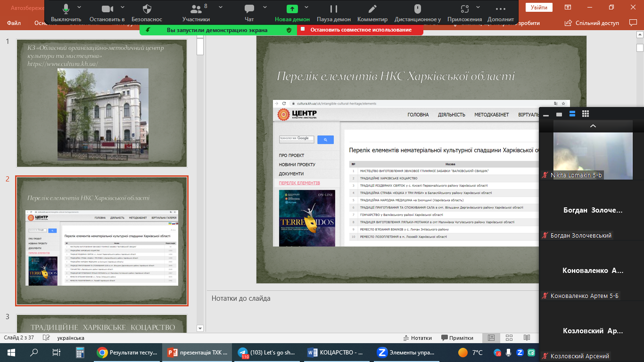Image resolution: width=644 pixels, height=362 pixels.
Task: Select slide 3 thumbnail Традиційне харківське коцарство
Action: 102,324
